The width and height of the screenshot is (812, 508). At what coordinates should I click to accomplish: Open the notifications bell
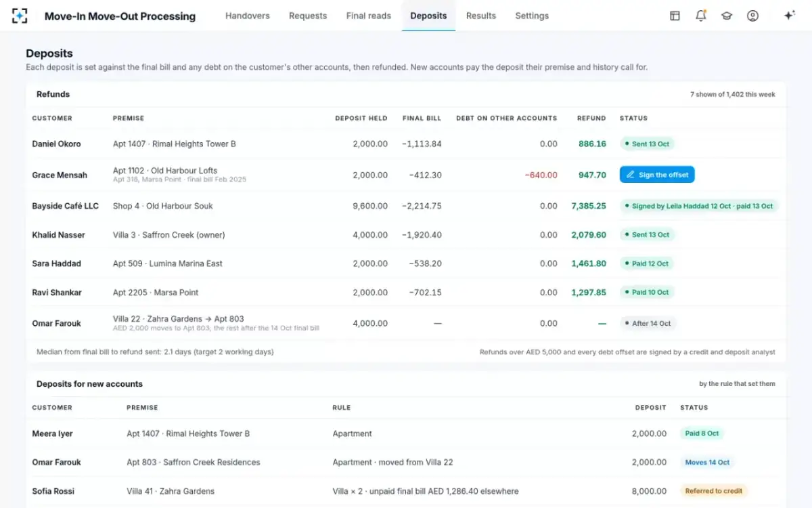point(701,16)
